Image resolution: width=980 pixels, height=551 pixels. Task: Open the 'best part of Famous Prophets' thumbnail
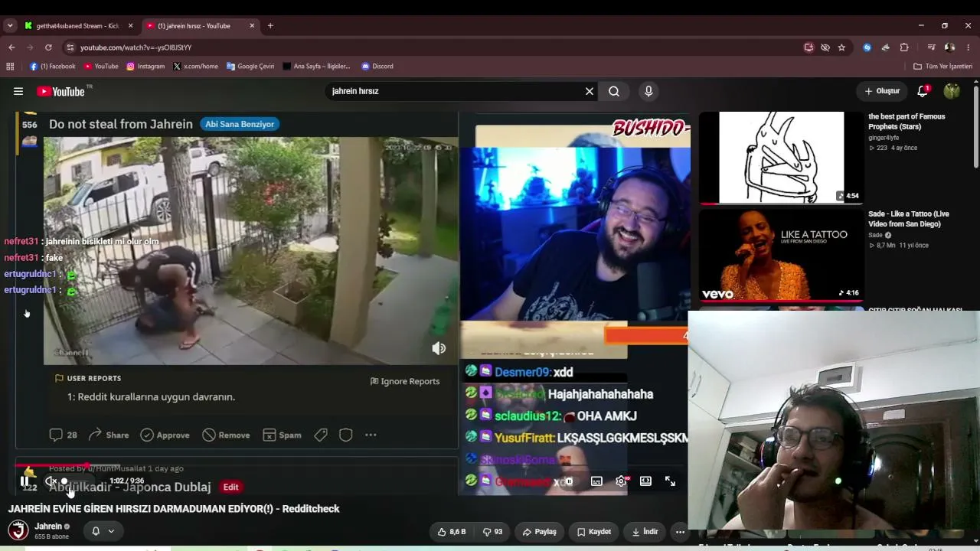[781, 158]
